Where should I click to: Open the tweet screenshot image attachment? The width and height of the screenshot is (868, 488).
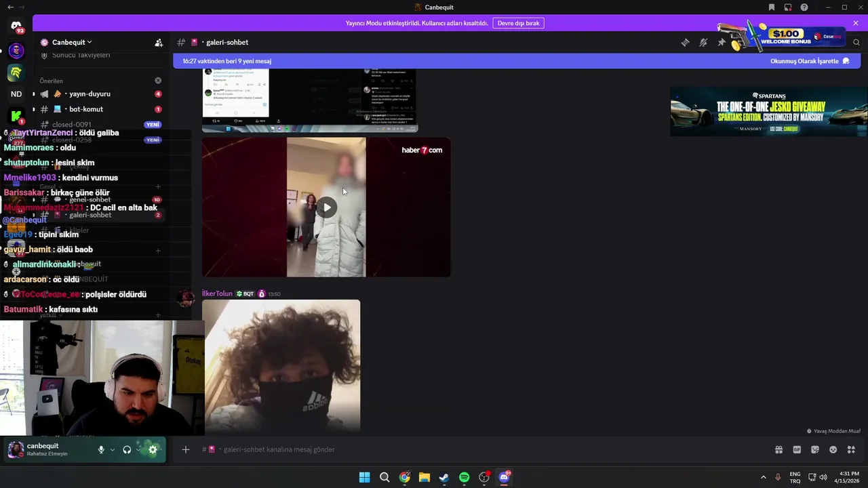(310, 100)
